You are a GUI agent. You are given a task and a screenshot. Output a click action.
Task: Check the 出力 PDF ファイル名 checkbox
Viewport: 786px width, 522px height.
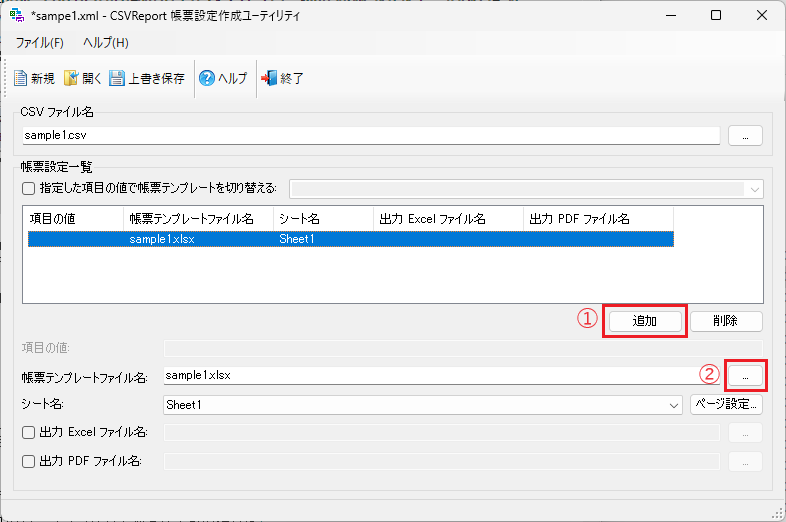point(29,461)
